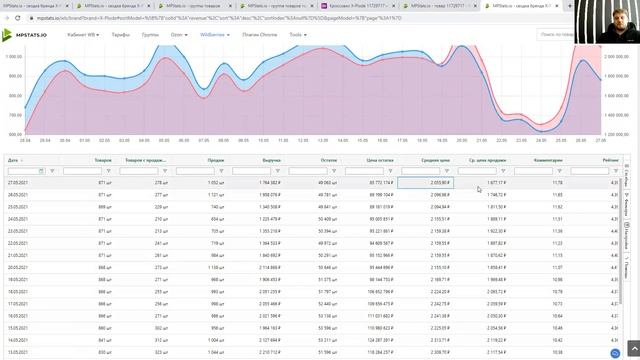This screenshot has width=640, height=360.
Task: Click the webcam video thumbnail
Action: point(607,22)
